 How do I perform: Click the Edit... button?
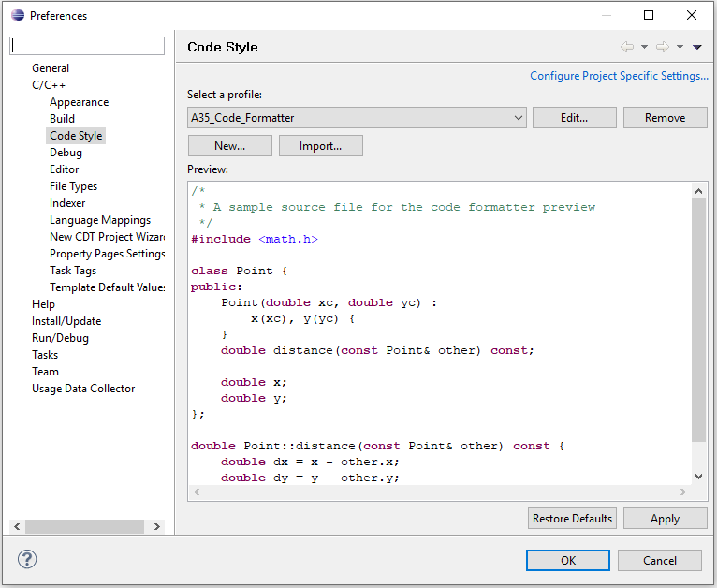click(575, 118)
